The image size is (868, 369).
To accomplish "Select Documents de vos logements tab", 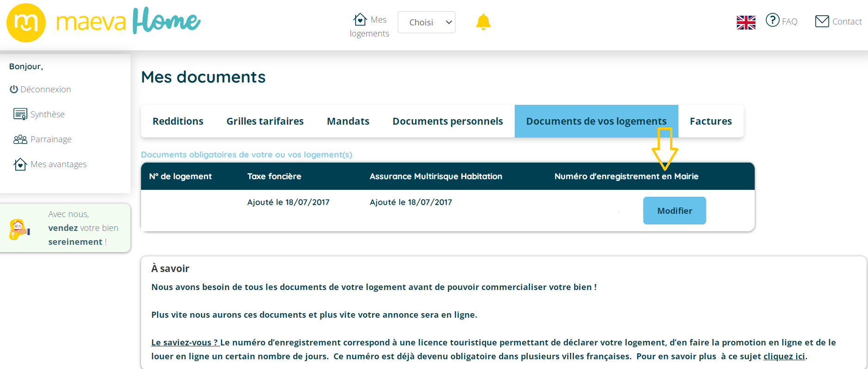I will coord(597,121).
